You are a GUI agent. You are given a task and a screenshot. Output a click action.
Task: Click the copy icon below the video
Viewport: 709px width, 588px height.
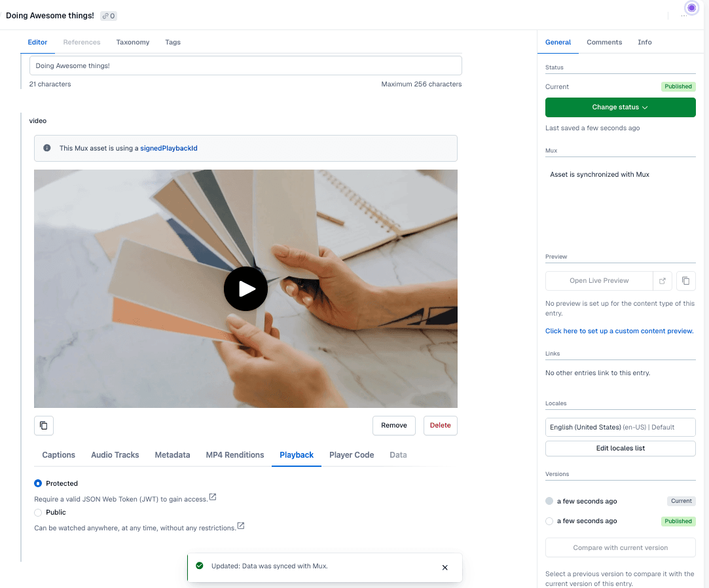44,426
